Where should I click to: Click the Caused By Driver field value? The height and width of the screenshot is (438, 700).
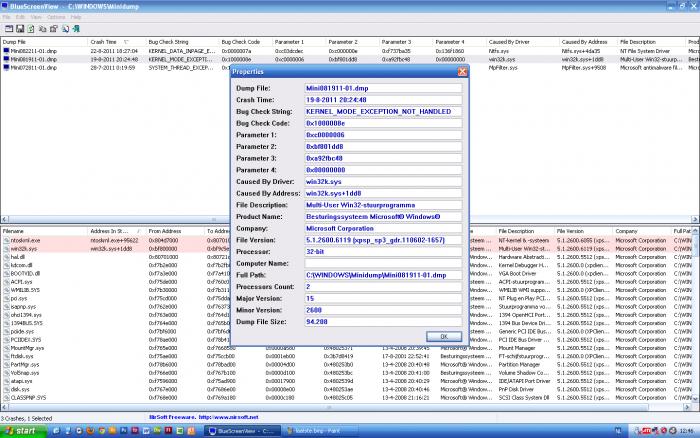coord(383,182)
